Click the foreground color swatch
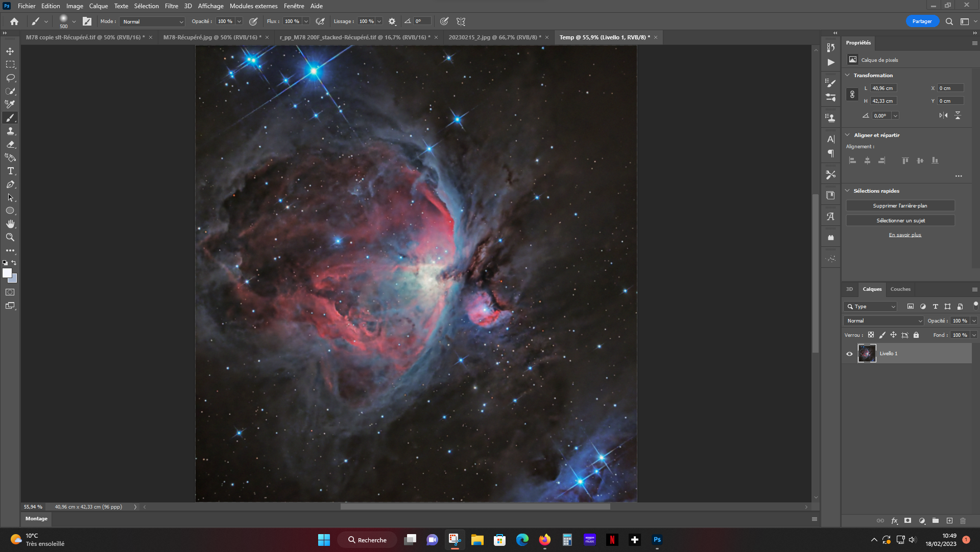 click(7, 273)
